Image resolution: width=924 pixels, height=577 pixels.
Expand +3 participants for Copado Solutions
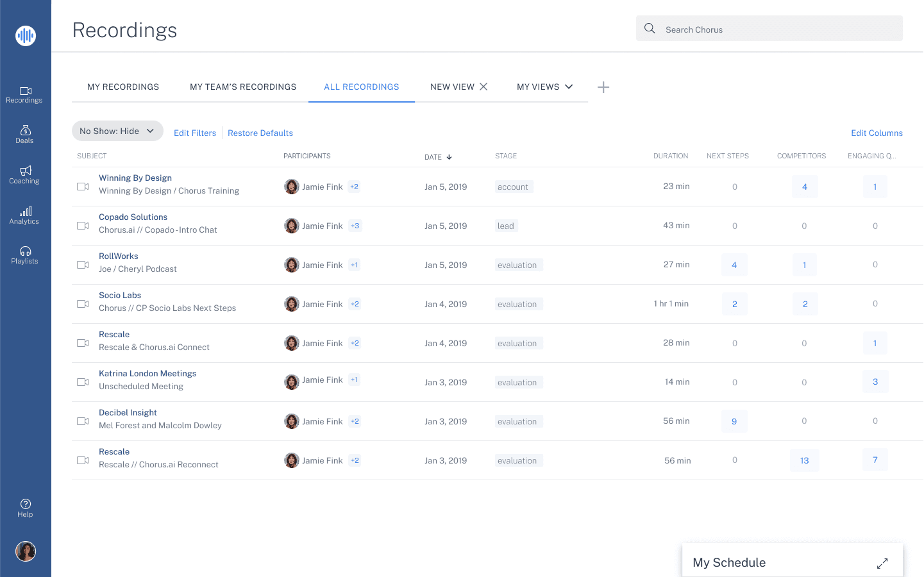[355, 226]
